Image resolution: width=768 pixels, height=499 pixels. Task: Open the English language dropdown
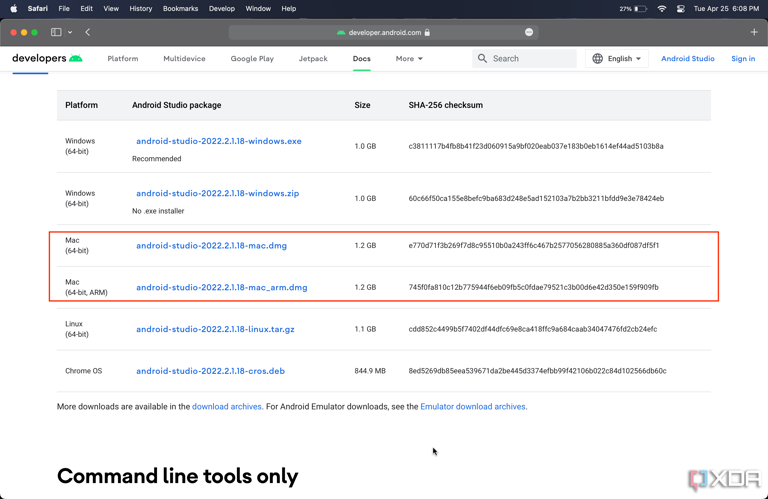(617, 59)
